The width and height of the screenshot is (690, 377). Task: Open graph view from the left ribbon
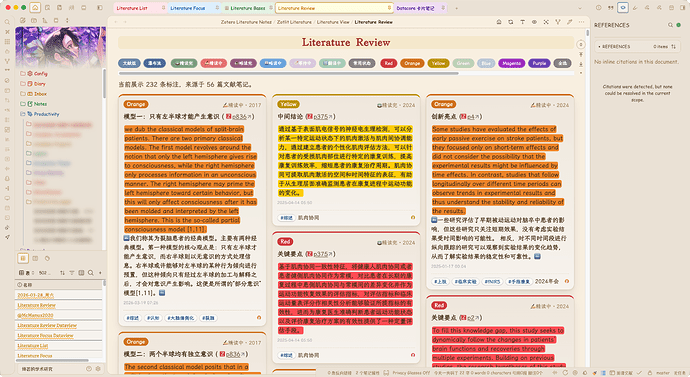coord(7,61)
